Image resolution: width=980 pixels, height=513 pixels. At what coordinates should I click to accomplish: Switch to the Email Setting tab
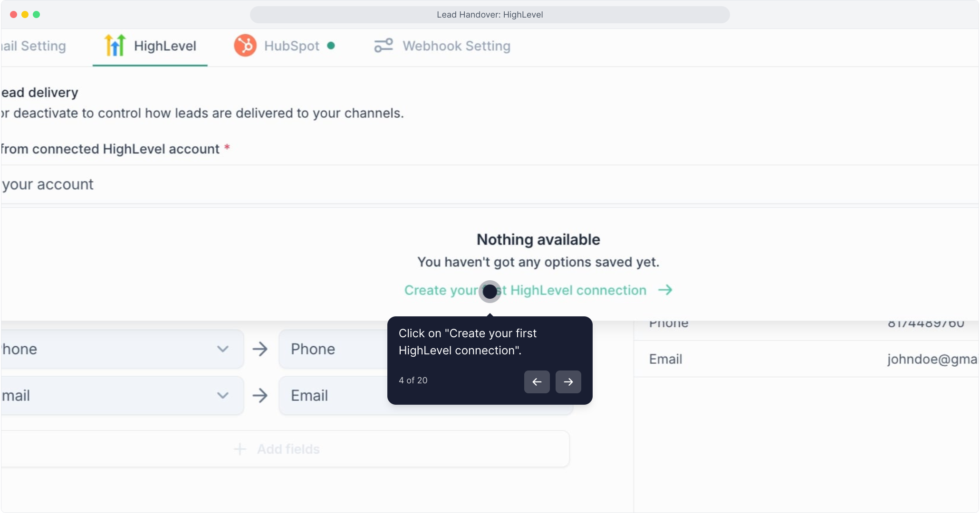(33, 46)
